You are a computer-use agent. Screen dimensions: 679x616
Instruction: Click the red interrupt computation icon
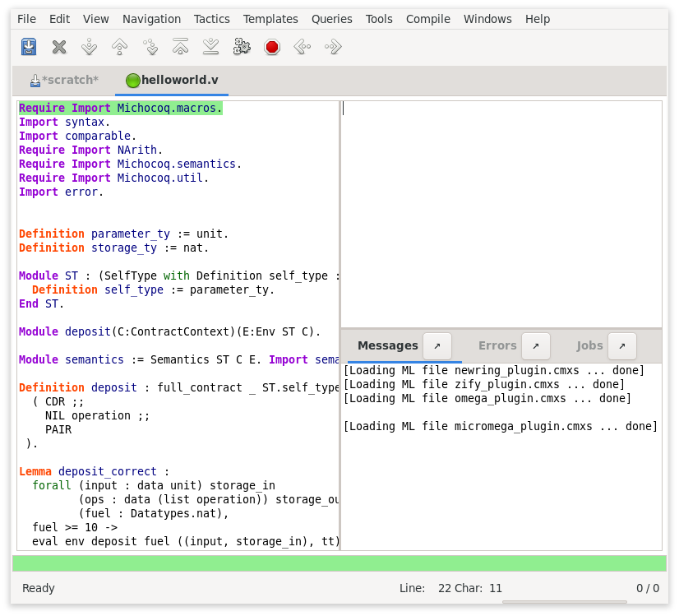(x=271, y=47)
